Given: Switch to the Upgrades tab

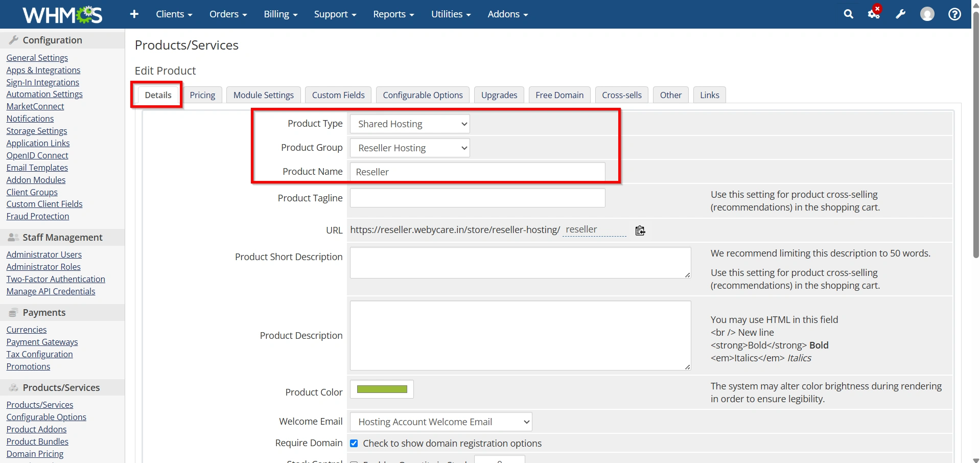Looking at the screenshot, I should pyautogui.click(x=499, y=95).
